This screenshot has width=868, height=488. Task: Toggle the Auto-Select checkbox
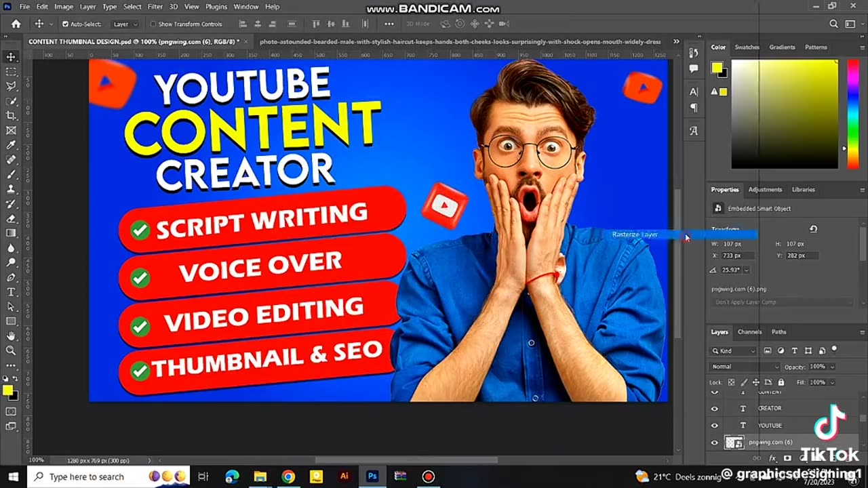click(x=65, y=24)
